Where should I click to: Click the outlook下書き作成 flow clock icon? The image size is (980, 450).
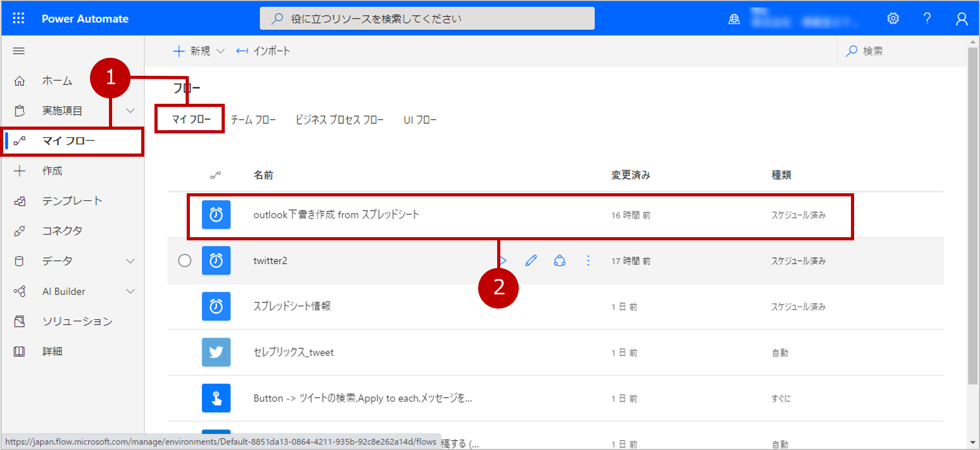(x=216, y=214)
